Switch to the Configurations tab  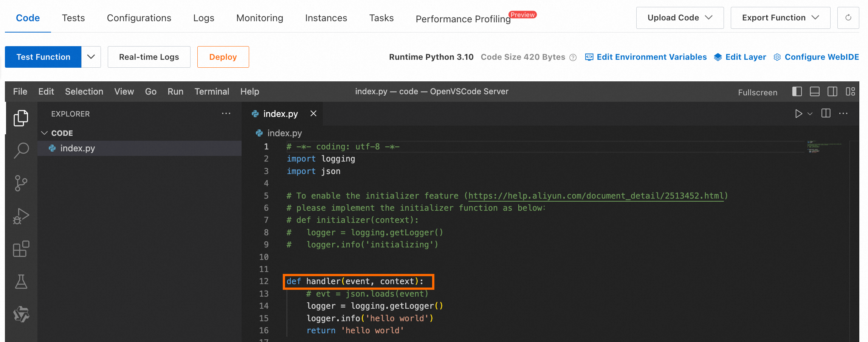click(139, 18)
